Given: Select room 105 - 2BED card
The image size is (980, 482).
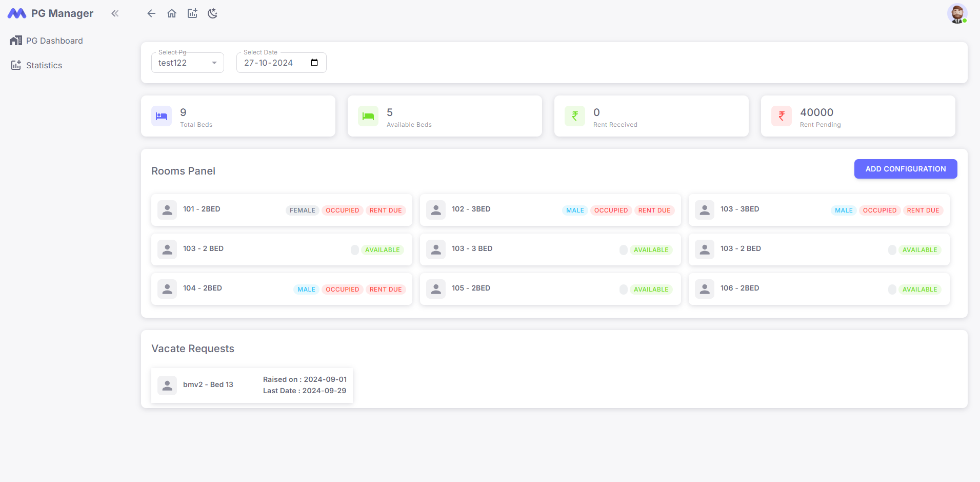Looking at the screenshot, I should click(550, 288).
